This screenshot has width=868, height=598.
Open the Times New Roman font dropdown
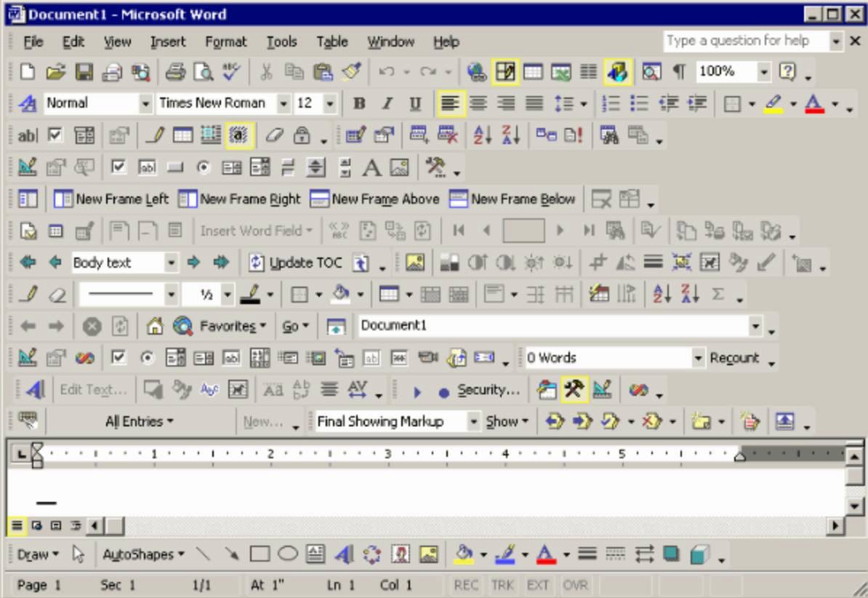click(x=284, y=103)
